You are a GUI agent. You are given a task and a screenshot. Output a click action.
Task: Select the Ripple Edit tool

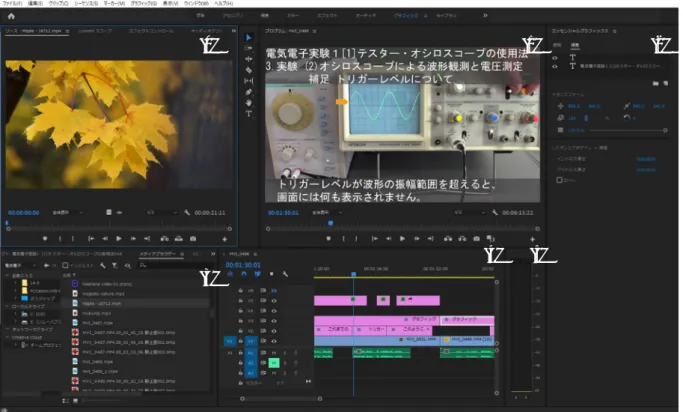click(249, 59)
